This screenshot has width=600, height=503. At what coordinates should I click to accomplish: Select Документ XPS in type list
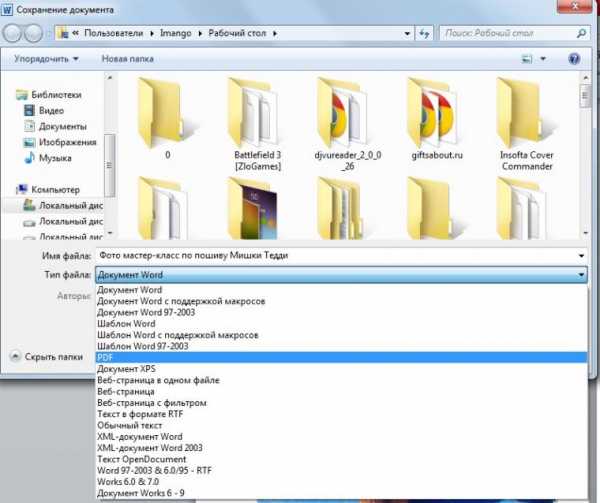tap(341, 369)
